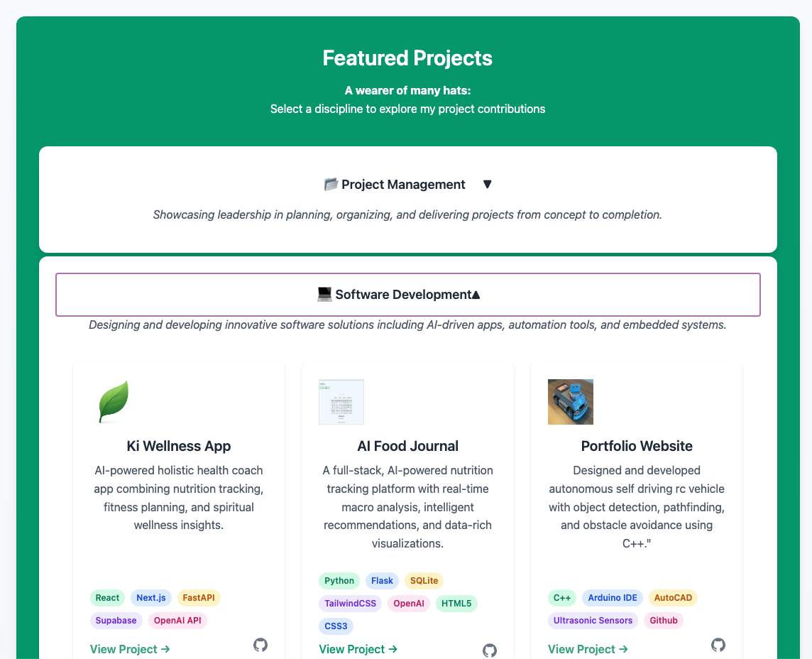Click the folder icon next to Project Management
812x659 pixels.
pos(330,184)
